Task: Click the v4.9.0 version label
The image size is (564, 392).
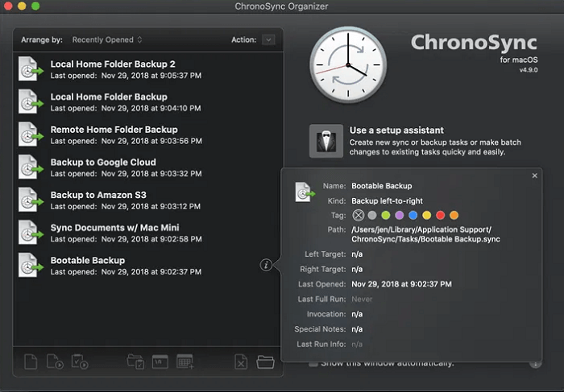Action: pyautogui.click(x=529, y=70)
